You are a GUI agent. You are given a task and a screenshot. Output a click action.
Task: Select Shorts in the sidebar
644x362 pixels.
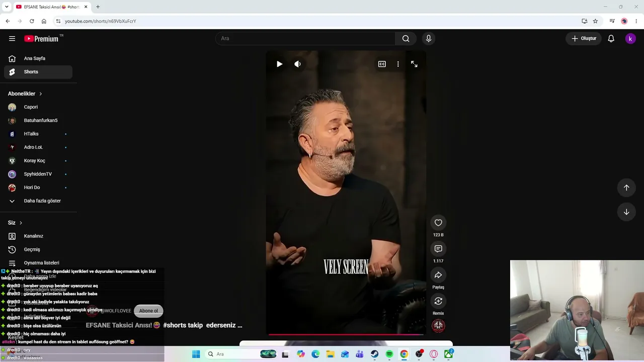pos(38,72)
